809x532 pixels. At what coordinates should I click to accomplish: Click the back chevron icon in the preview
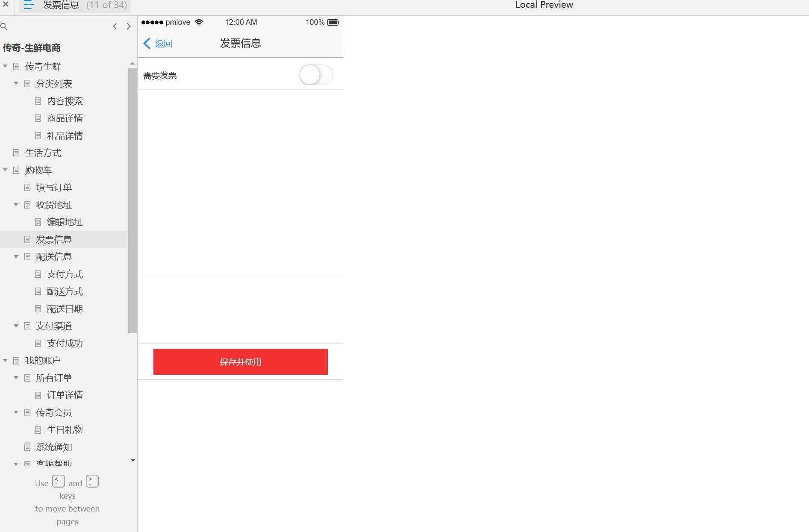point(147,43)
